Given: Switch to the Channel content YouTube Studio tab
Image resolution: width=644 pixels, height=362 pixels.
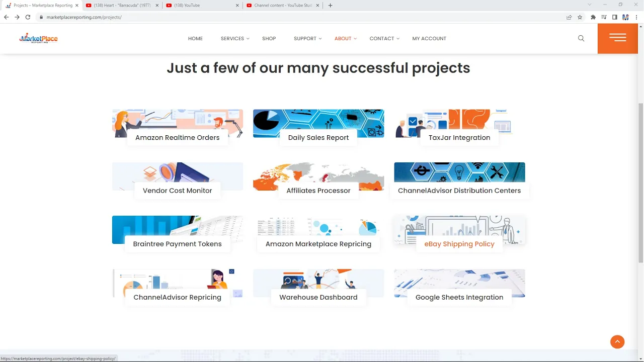Looking at the screenshot, I should (283, 6).
